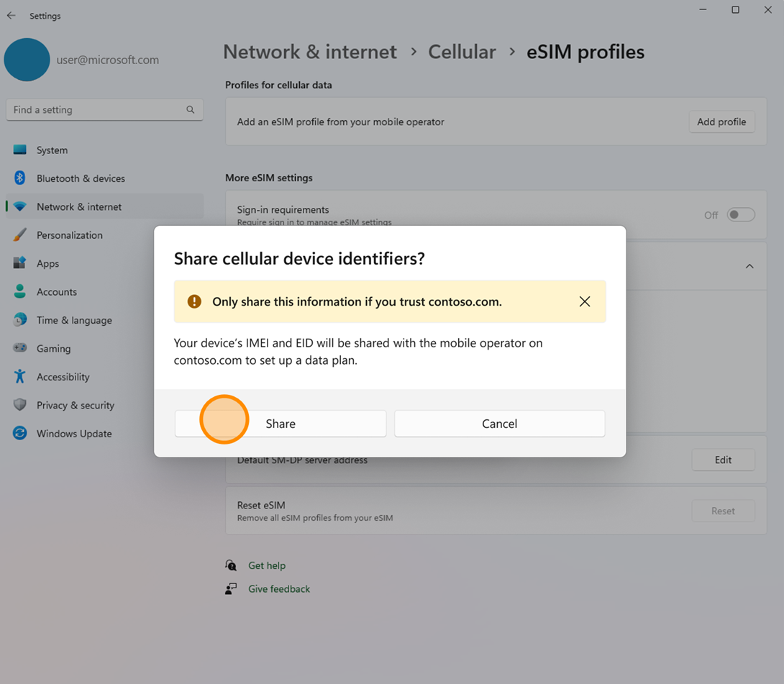Go back with the Settings back arrow
This screenshot has height=684, width=784.
click(x=12, y=16)
